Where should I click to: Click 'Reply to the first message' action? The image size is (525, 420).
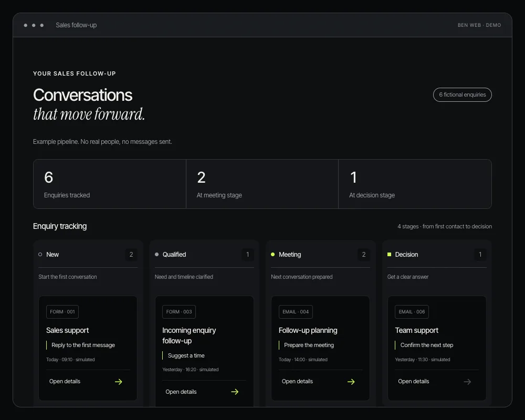[x=83, y=345]
